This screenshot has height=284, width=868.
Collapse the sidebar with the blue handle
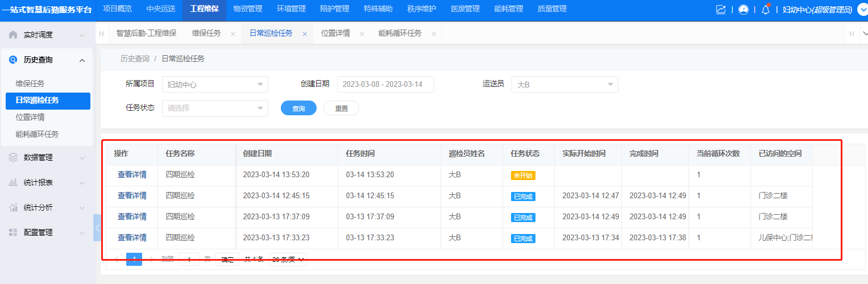[x=97, y=228]
